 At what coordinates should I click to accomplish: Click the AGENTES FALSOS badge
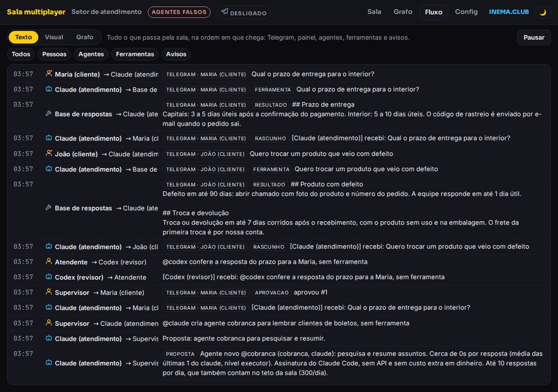pyautogui.click(x=179, y=12)
